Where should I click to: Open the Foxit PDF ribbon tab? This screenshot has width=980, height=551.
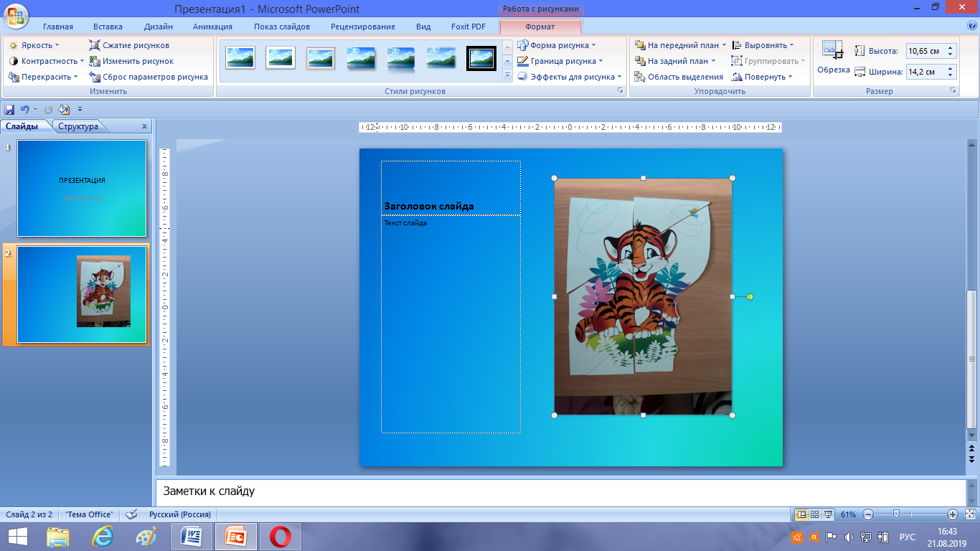(x=468, y=27)
